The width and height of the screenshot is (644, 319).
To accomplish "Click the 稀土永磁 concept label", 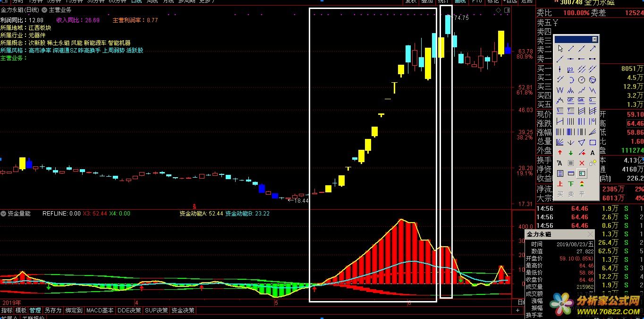I will click(x=58, y=43).
